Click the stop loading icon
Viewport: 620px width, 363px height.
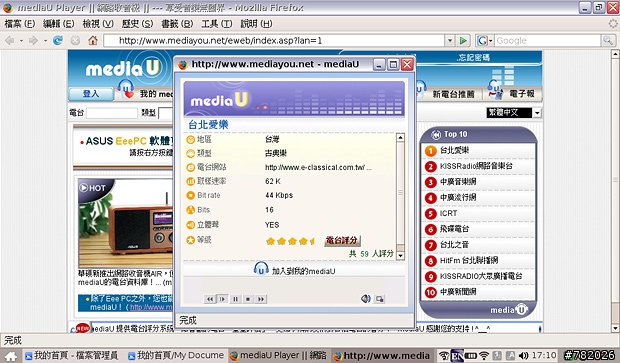click(x=75, y=40)
